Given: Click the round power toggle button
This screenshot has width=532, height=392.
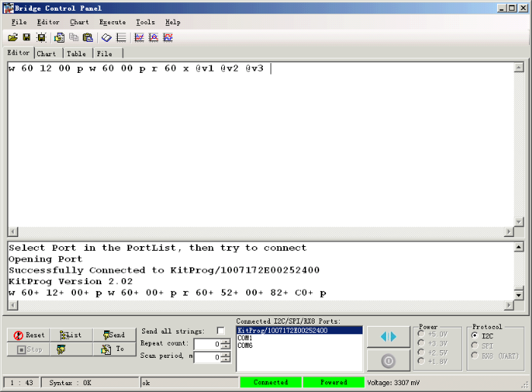Looking at the screenshot, I should point(382,360).
